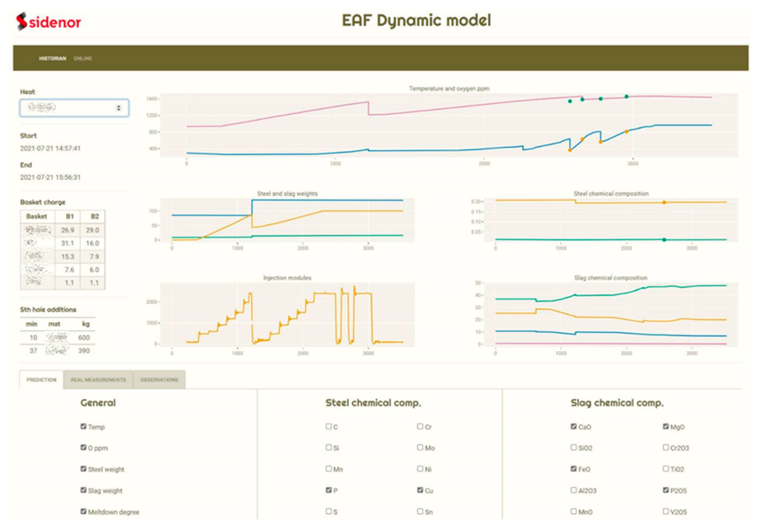759x532 pixels.
Task: Switch to the HISTORIAN view
Action: 52,59
